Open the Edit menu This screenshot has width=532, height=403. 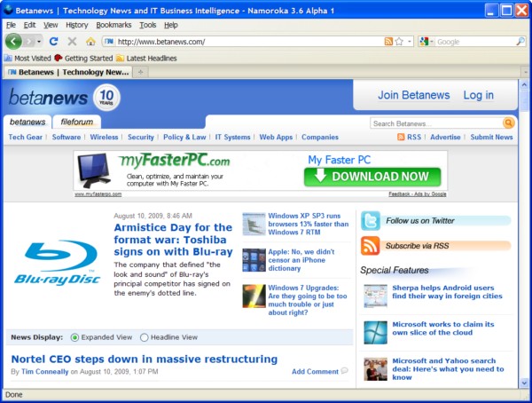click(x=29, y=25)
